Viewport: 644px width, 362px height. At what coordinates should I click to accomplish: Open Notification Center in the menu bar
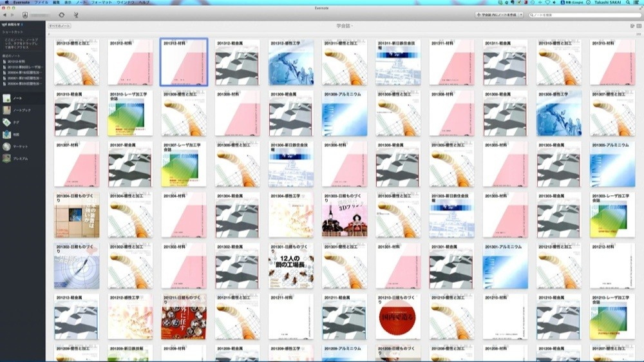point(638,3)
